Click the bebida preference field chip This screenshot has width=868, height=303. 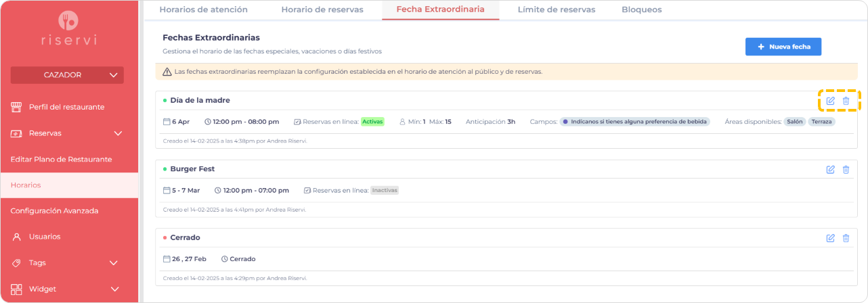tap(635, 122)
